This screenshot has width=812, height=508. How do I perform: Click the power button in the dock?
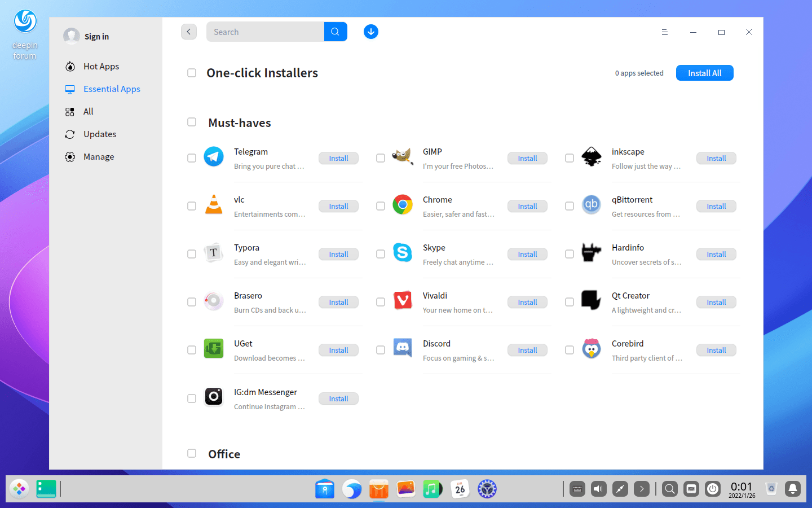click(713, 489)
